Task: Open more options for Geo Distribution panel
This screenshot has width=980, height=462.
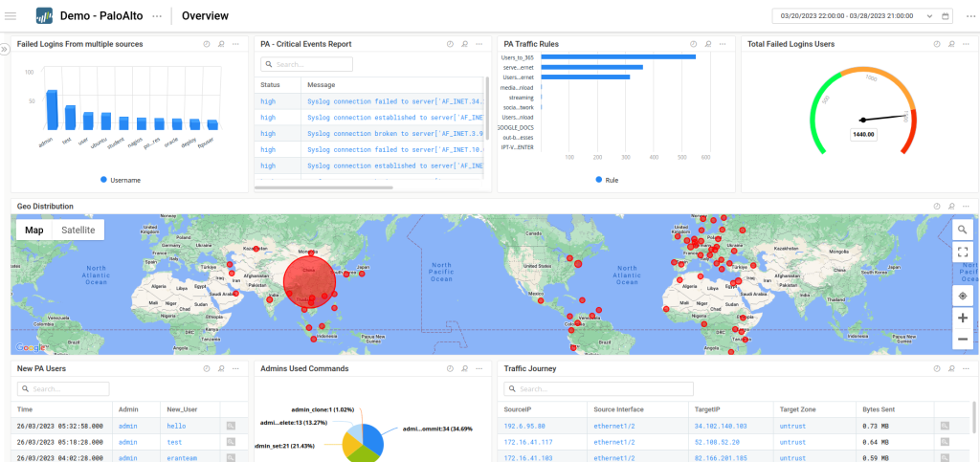Action: tap(967, 206)
